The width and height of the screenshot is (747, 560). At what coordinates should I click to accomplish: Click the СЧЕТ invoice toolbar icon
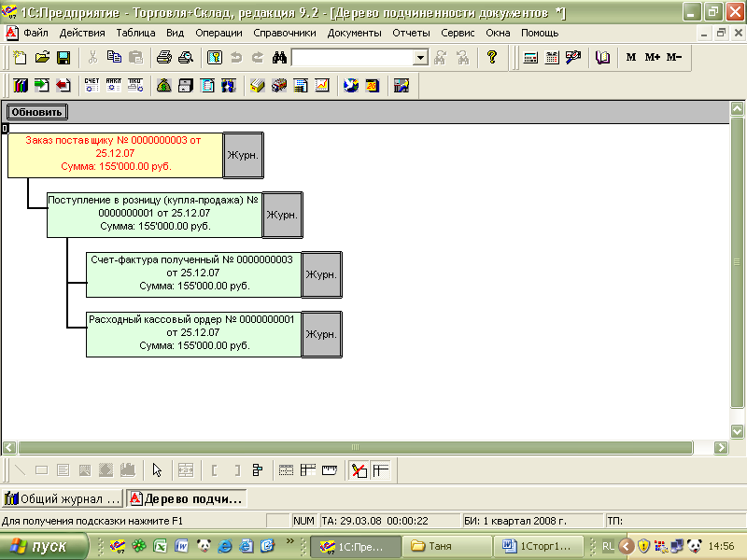[x=92, y=86]
